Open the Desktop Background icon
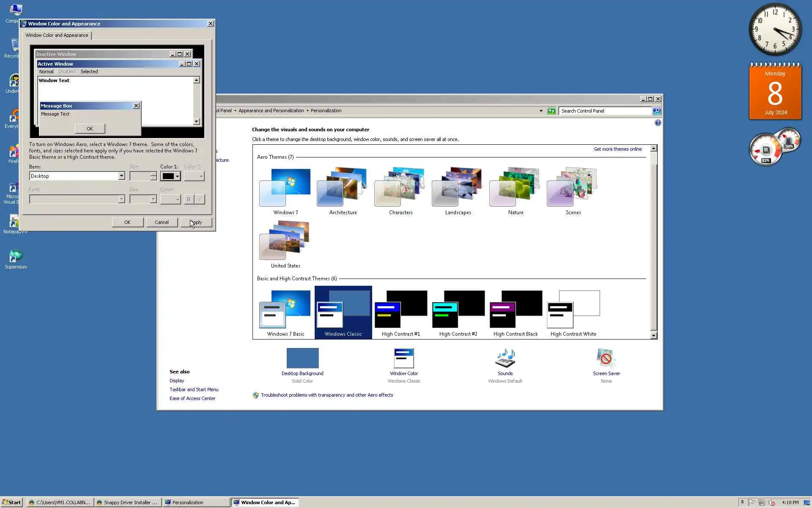Screen dimensions: 812x508 tap(302, 359)
